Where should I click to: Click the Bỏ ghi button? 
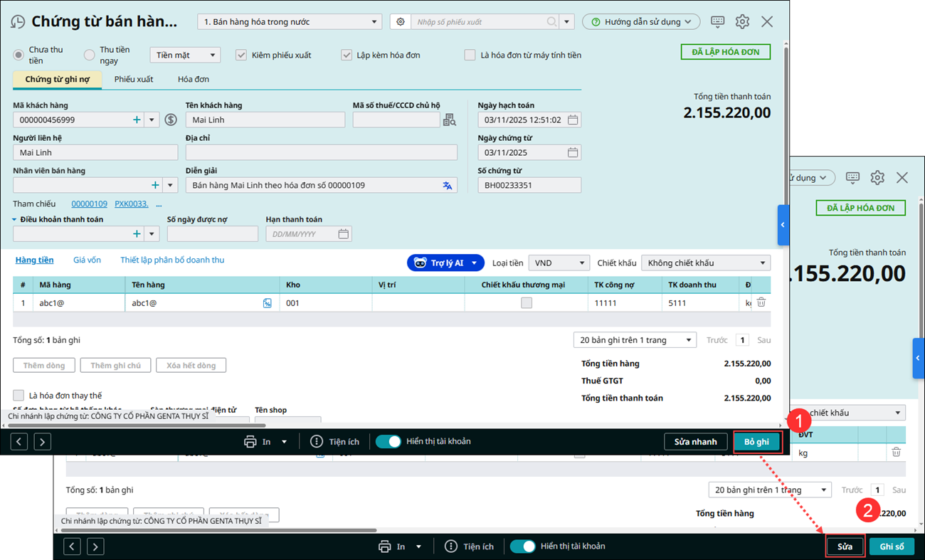(756, 442)
